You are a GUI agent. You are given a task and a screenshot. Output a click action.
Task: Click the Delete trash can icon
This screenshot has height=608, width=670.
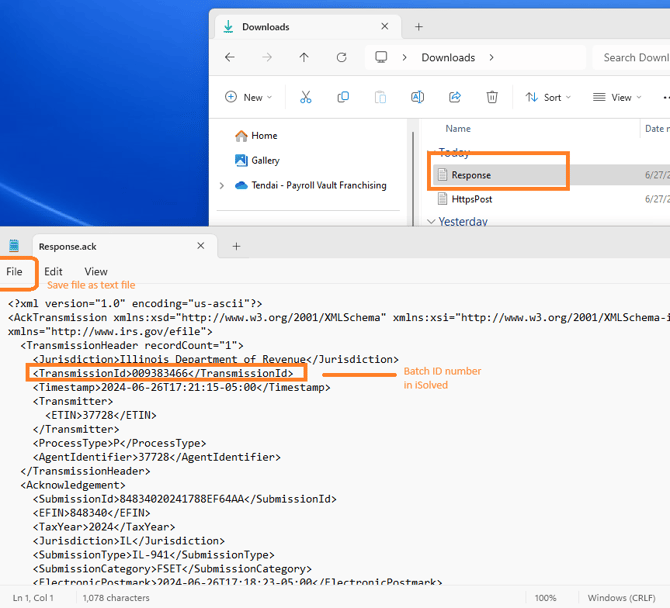click(x=492, y=97)
